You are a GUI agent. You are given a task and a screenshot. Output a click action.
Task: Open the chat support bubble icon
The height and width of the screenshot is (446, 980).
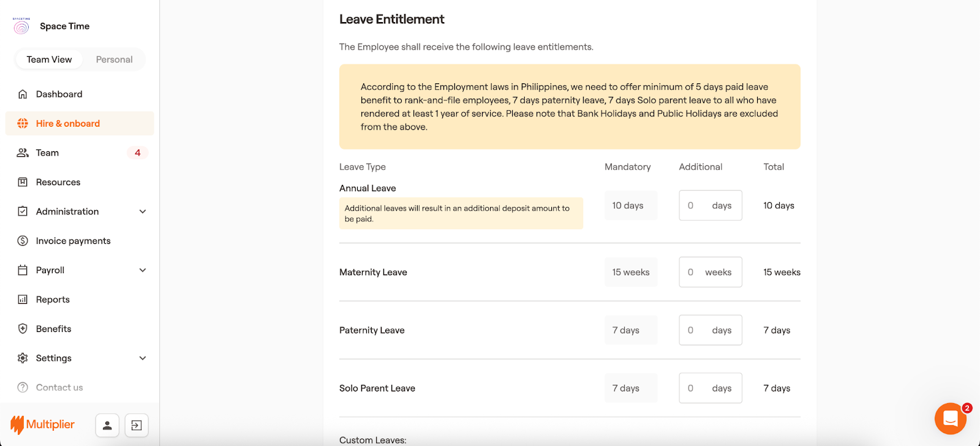950,418
